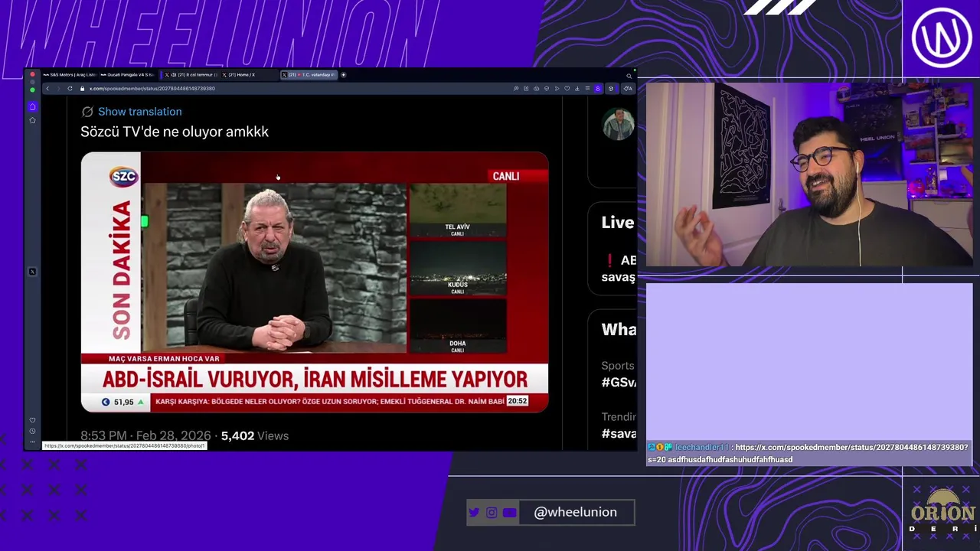Click the translate page icon

[628, 89]
